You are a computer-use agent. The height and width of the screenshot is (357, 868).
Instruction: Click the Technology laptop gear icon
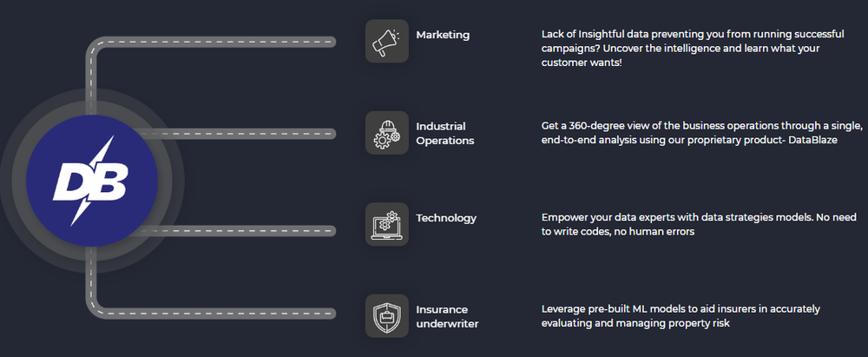pos(387,224)
